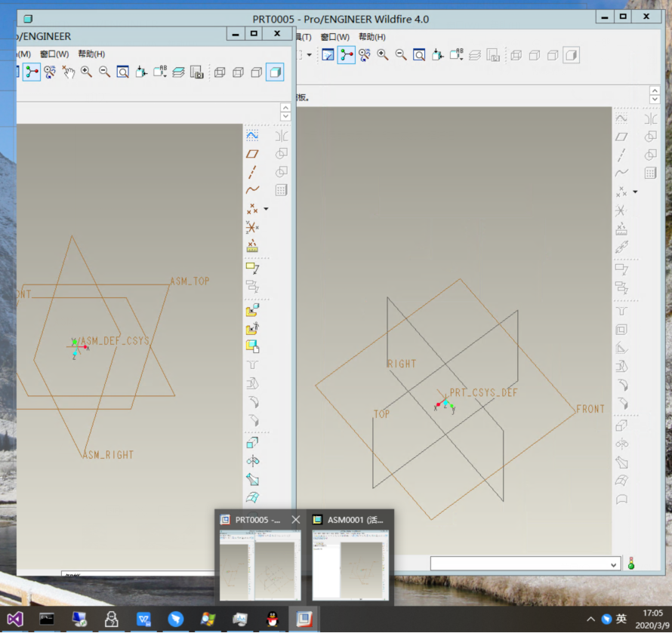Open Visual Studio from the taskbar
672x633 pixels.
15,619
